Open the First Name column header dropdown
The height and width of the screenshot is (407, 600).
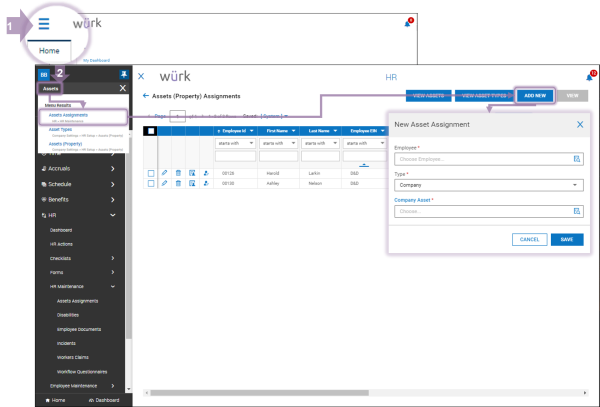tap(293, 131)
